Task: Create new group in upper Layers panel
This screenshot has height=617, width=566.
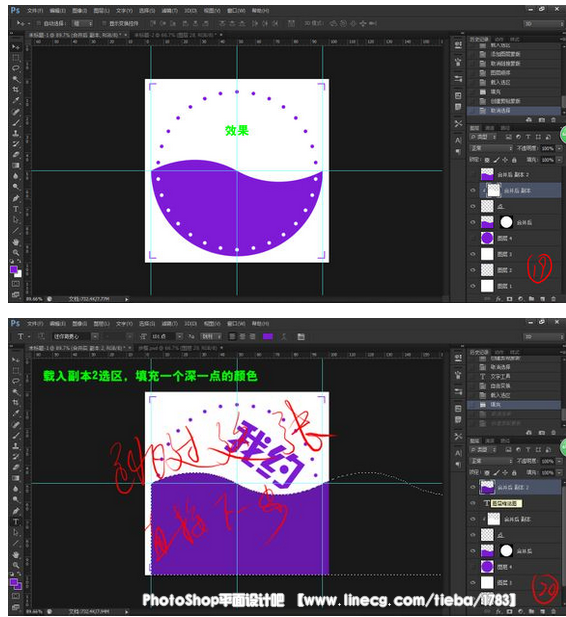Action: click(531, 299)
